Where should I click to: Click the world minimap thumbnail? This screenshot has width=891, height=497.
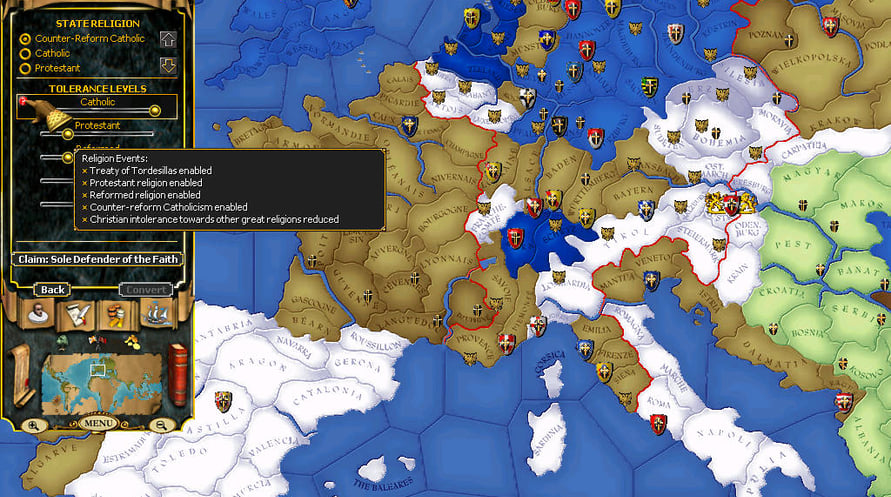pos(101,383)
